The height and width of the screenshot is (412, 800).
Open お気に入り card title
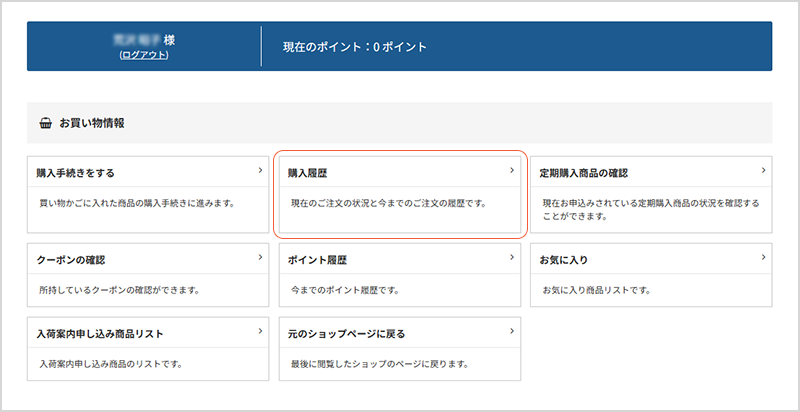click(564, 260)
